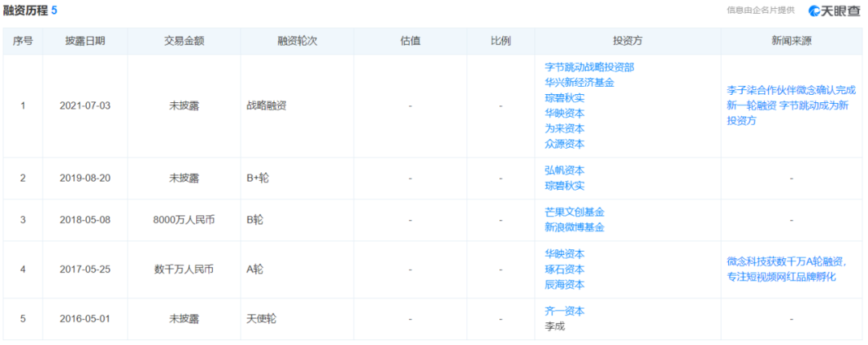
Task: Click row number 2 in 序号 column
Action: coord(23,179)
